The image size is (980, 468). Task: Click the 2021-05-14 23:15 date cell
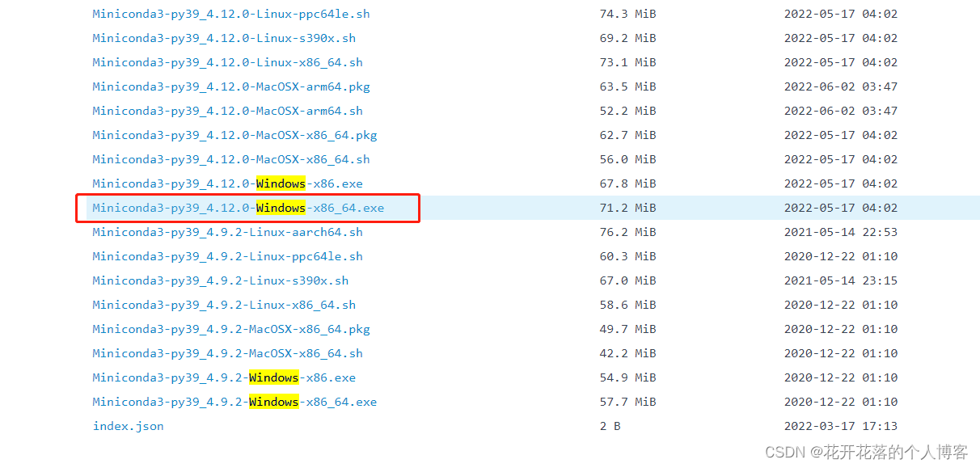tap(841, 280)
